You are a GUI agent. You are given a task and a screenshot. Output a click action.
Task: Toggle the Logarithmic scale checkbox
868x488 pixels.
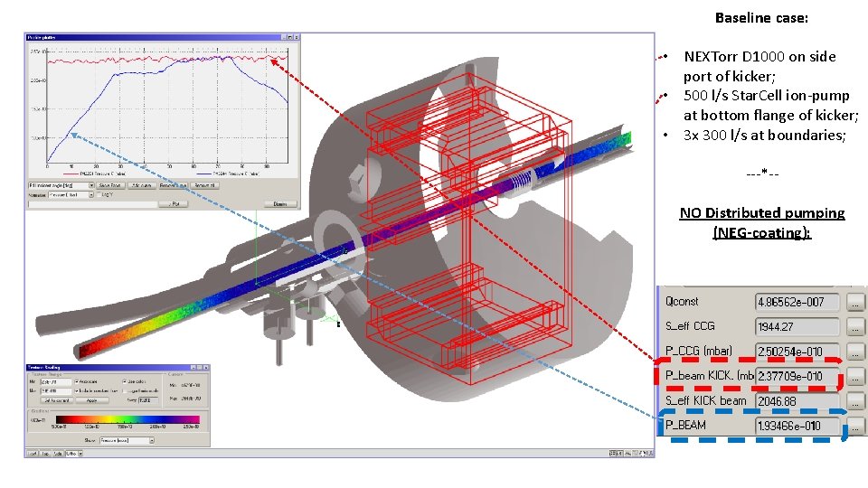coord(125,391)
